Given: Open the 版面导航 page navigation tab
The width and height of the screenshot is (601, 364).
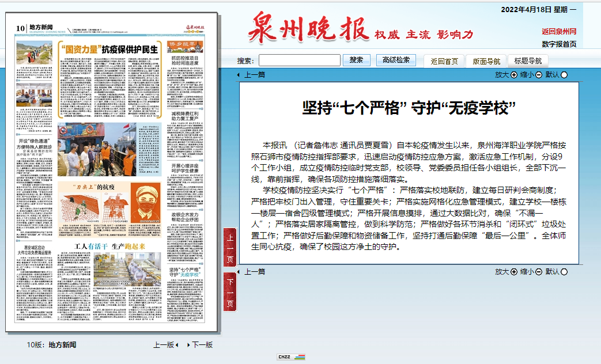Looking at the screenshot, I should (486, 61).
